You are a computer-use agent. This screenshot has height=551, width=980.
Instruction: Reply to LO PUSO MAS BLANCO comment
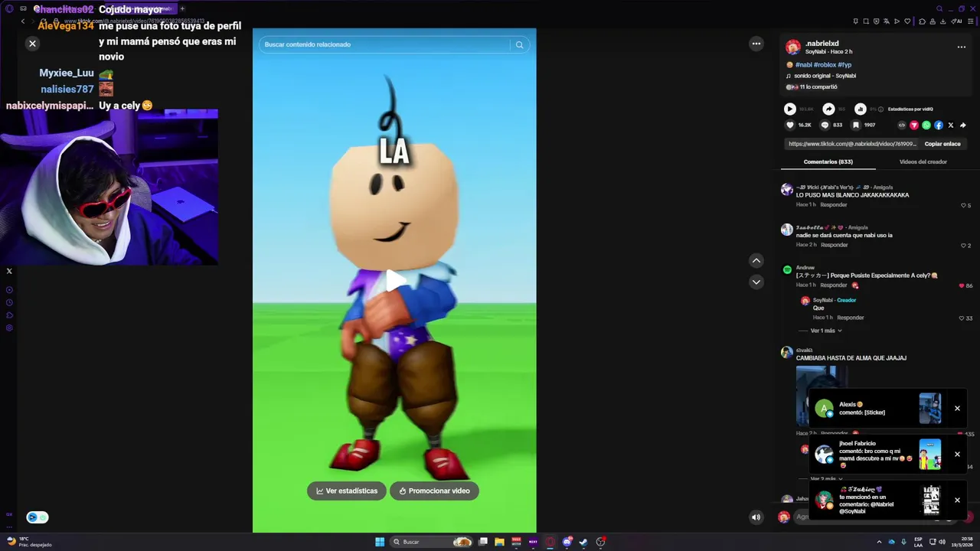point(834,205)
